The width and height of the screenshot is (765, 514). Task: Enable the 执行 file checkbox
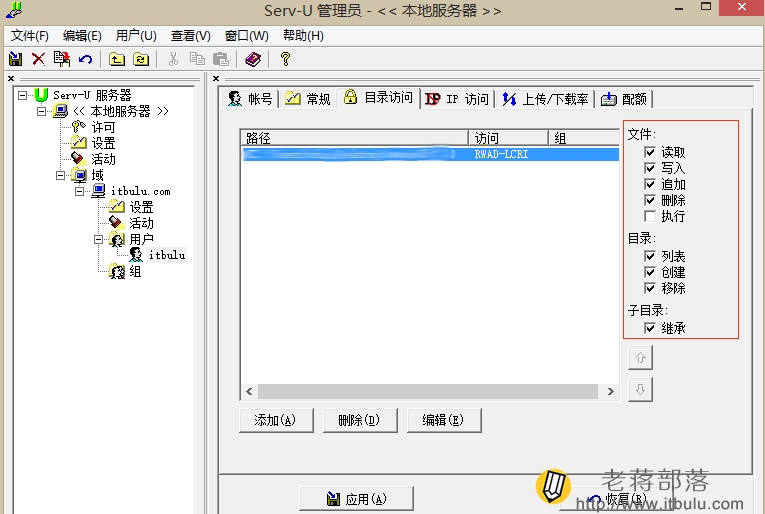(650, 216)
